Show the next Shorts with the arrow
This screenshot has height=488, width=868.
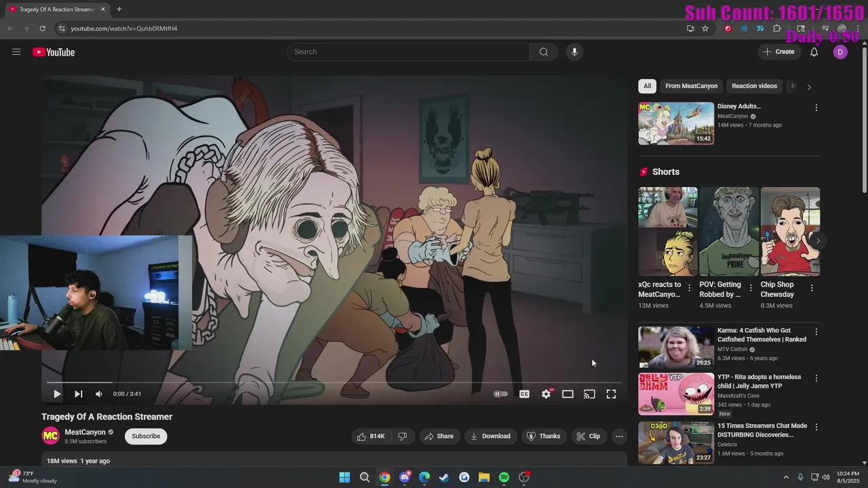818,241
